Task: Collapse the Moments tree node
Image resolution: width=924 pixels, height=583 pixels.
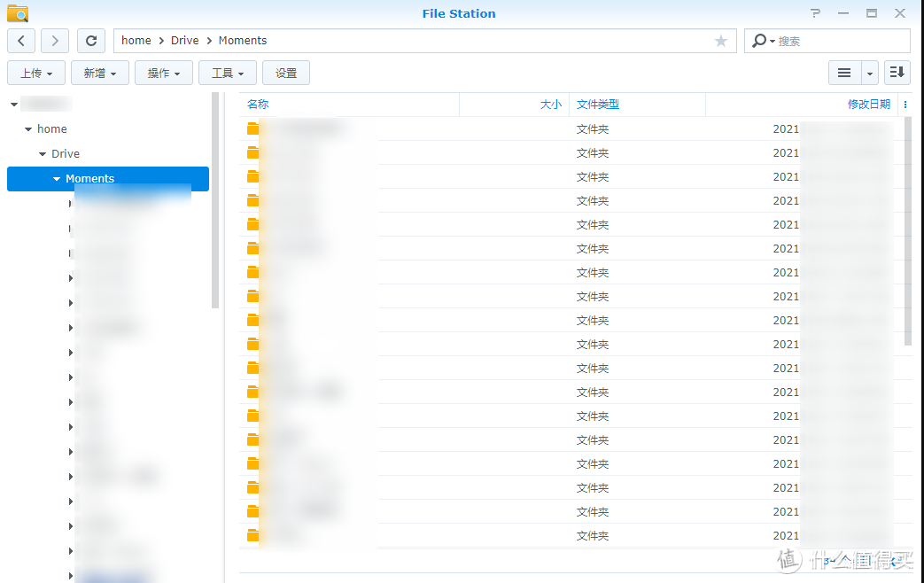Action: tap(57, 179)
